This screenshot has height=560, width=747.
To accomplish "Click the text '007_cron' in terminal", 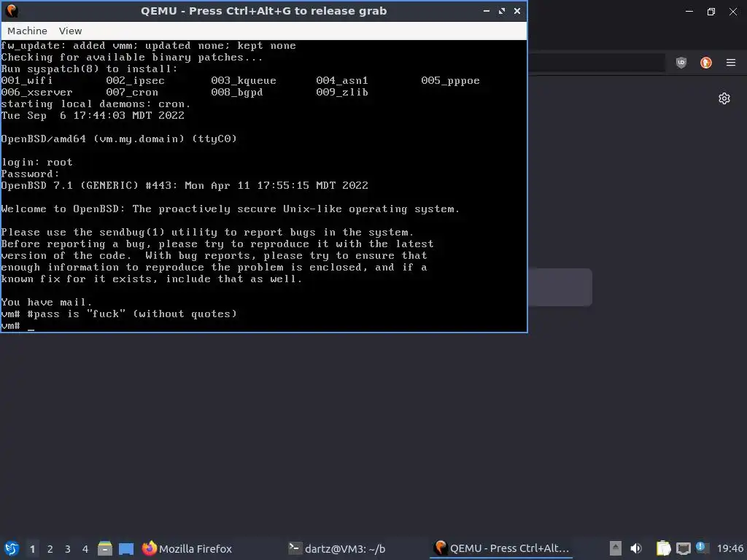I will [x=132, y=93].
